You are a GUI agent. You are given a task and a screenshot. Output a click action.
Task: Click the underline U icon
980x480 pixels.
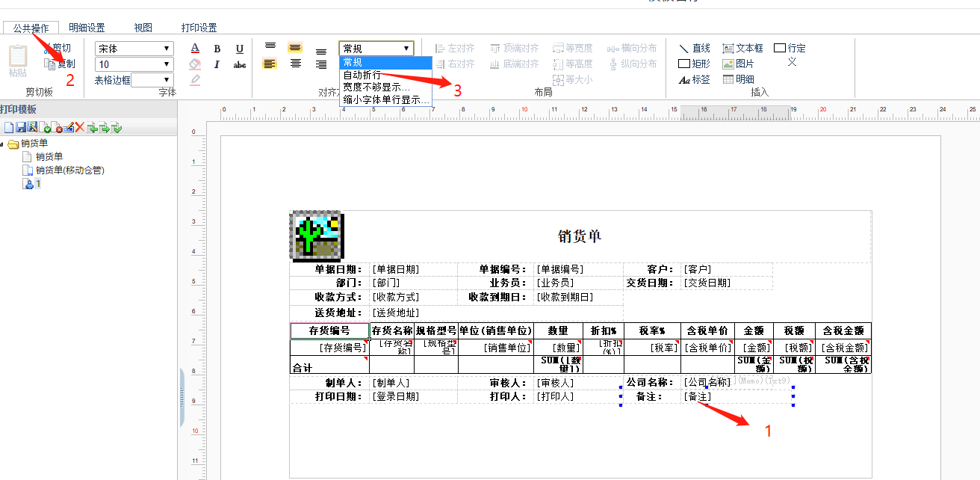point(240,49)
